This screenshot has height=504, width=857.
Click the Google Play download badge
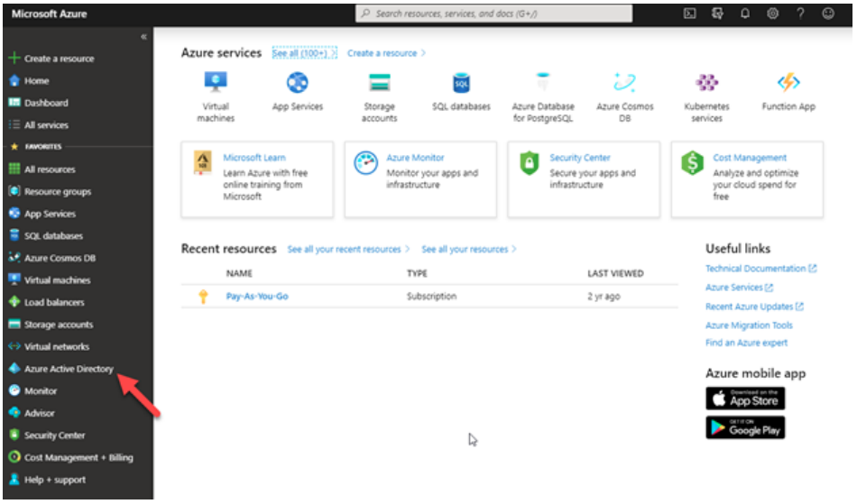coord(745,427)
